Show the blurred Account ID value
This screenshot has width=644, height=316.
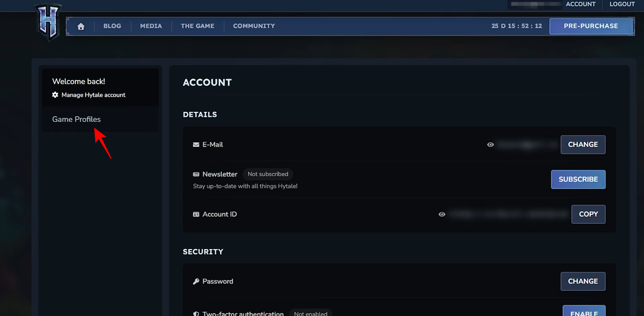(442, 214)
